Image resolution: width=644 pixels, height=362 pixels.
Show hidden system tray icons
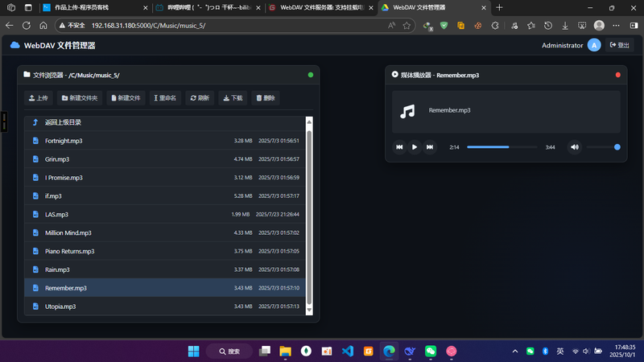515,352
